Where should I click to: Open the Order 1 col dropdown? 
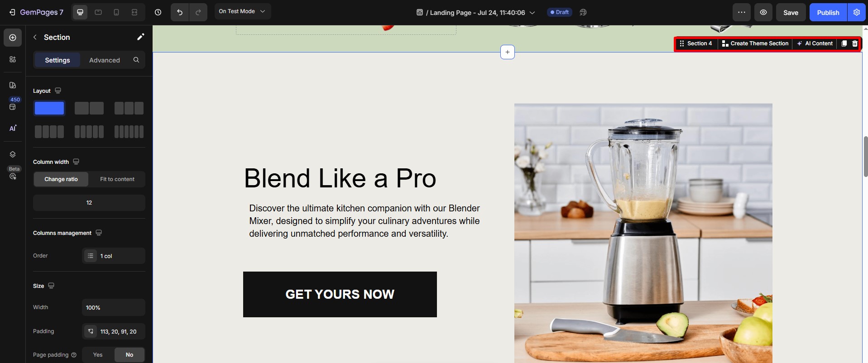(114, 256)
